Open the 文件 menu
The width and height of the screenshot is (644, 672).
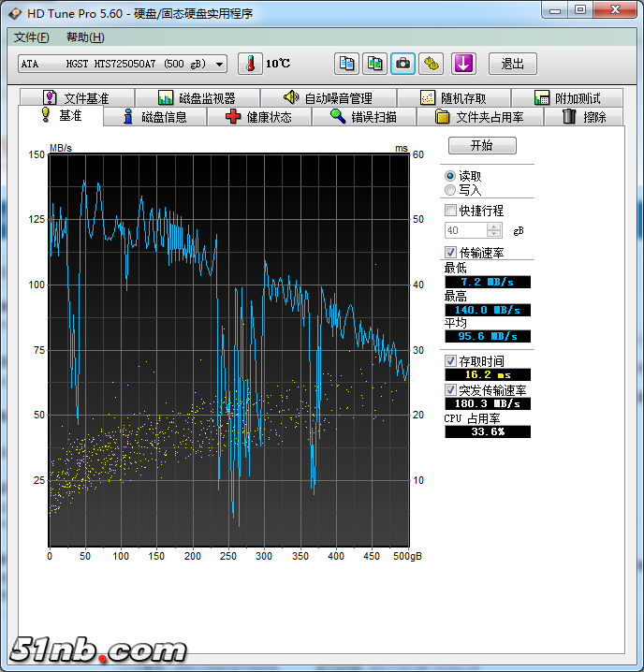[x=31, y=37]
